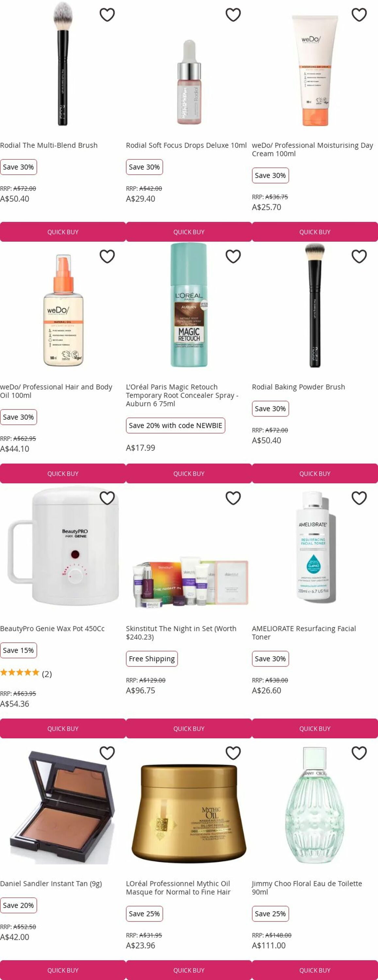Toggle wishlist heart for weDo/ Hair and Body Oil
The height and width of the screenshot is (980, 378).
coord(107,256)
